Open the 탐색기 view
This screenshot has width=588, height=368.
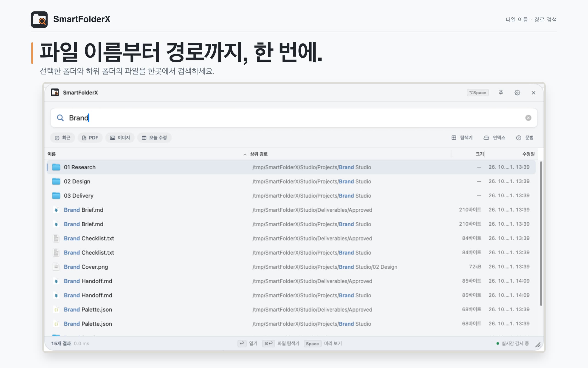pyautogui.click(x=462, y=138)
